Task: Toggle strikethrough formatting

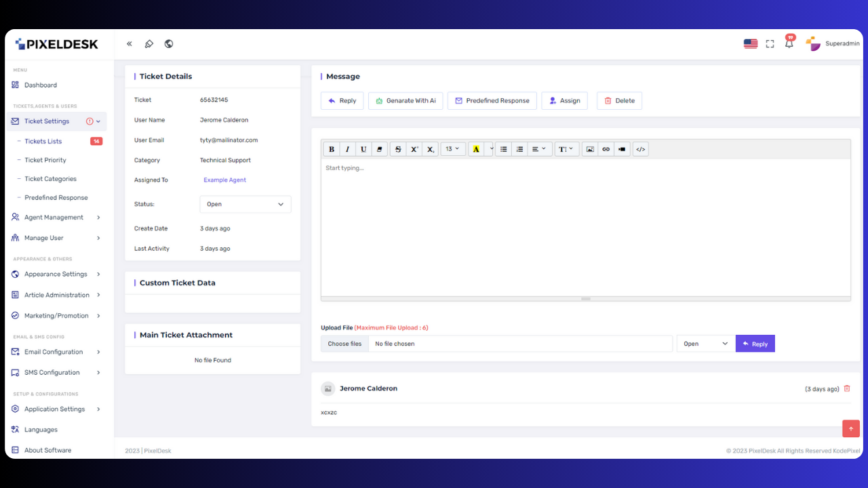Action: click(398, 149)
